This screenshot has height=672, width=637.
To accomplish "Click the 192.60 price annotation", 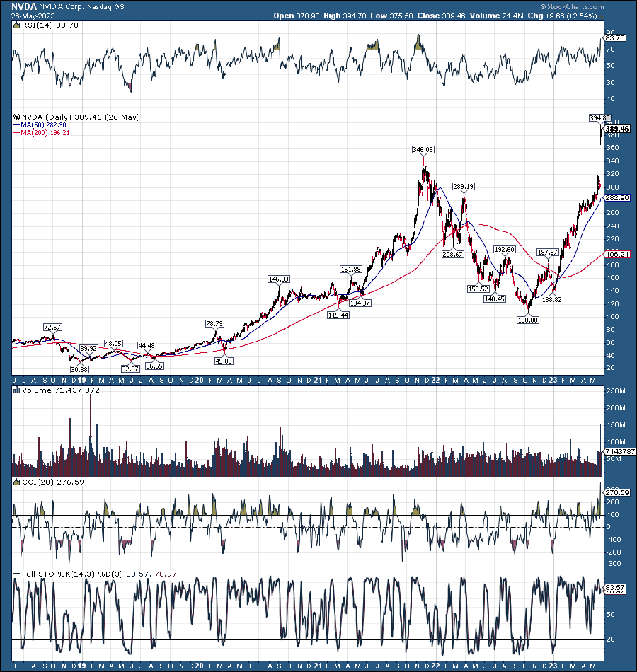I will [505, 250].
